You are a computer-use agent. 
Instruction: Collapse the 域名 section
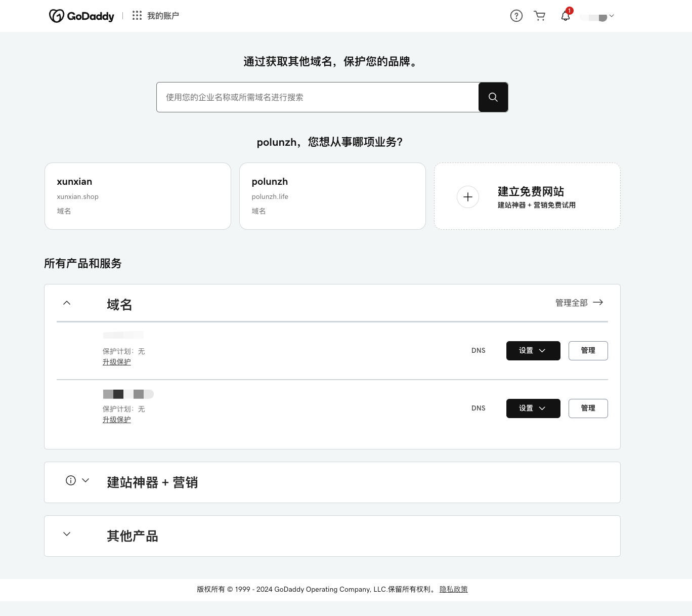(x=67, y=303)
